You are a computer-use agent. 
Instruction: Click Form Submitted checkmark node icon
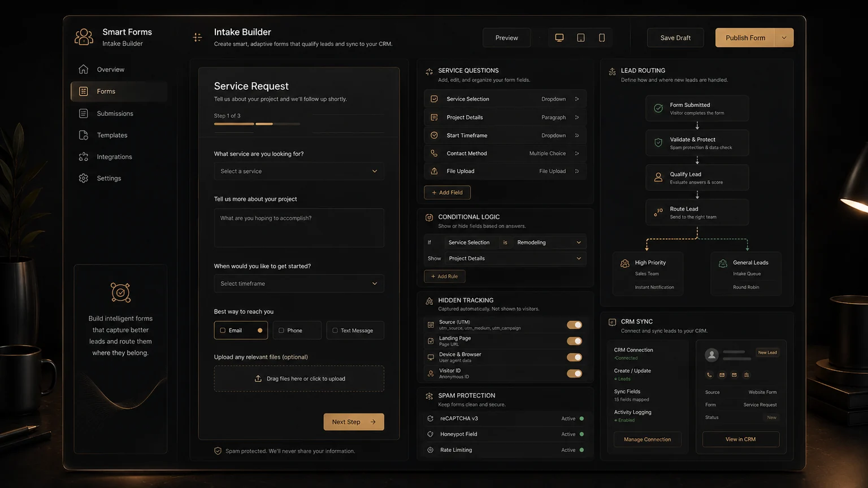pyautogui.click(x=658, y=108)
